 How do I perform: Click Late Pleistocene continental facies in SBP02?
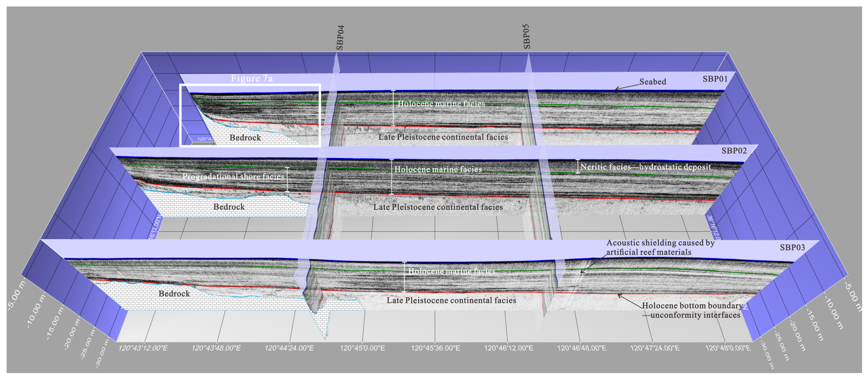click(438, 207)
